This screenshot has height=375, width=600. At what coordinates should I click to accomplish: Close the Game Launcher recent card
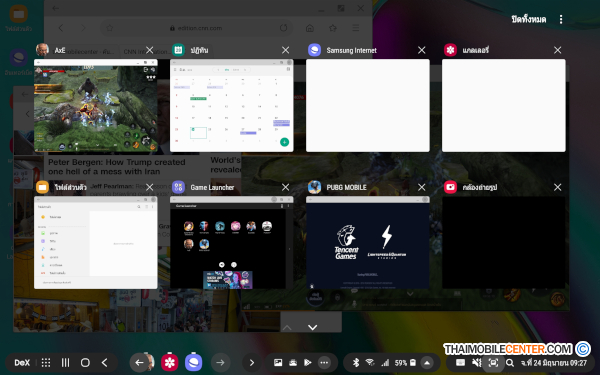[285, 187]
